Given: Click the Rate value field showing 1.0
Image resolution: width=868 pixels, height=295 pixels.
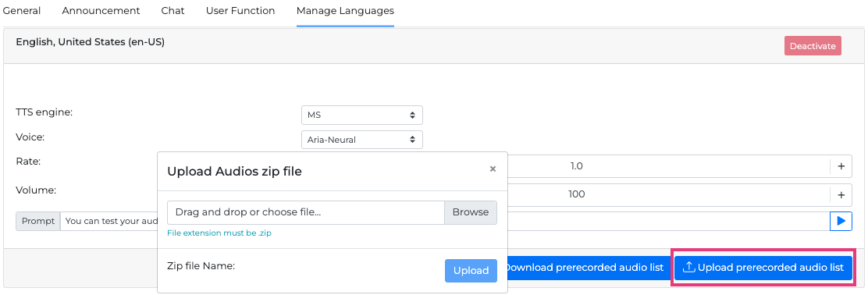Looking at the screenshot, I should click(x=668, y=166).
